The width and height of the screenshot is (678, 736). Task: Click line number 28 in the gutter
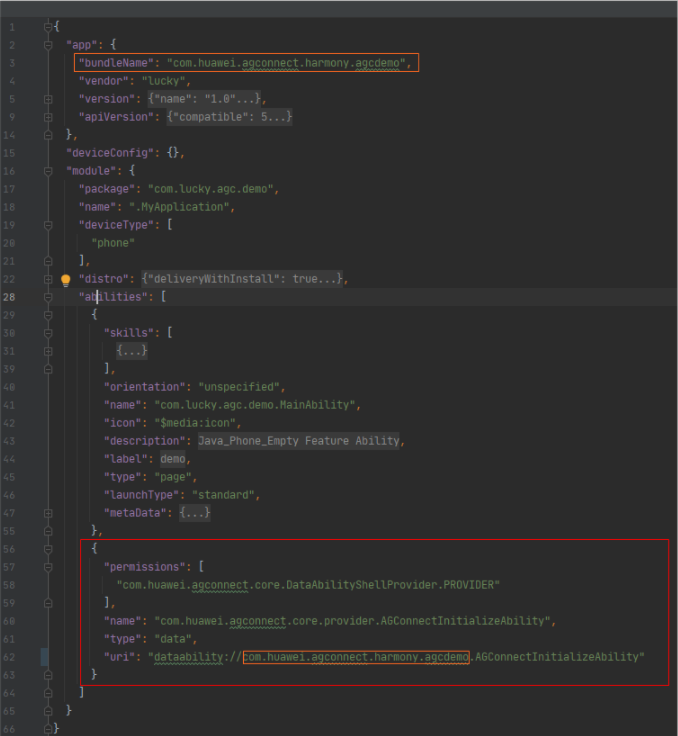coord(10,297)
